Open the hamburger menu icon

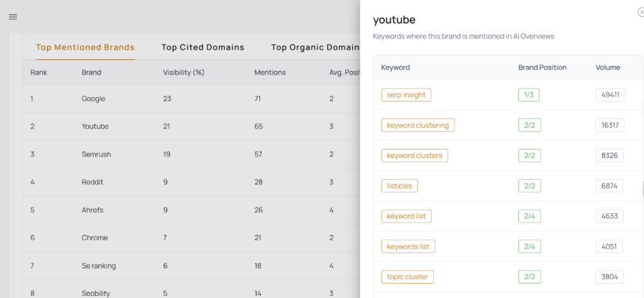[x=13, y=17]
